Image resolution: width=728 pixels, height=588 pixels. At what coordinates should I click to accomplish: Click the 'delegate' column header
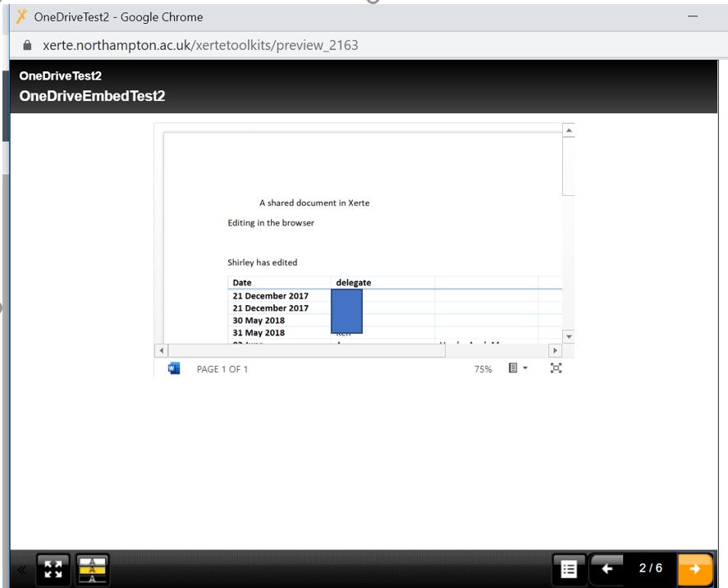[353, 283]
